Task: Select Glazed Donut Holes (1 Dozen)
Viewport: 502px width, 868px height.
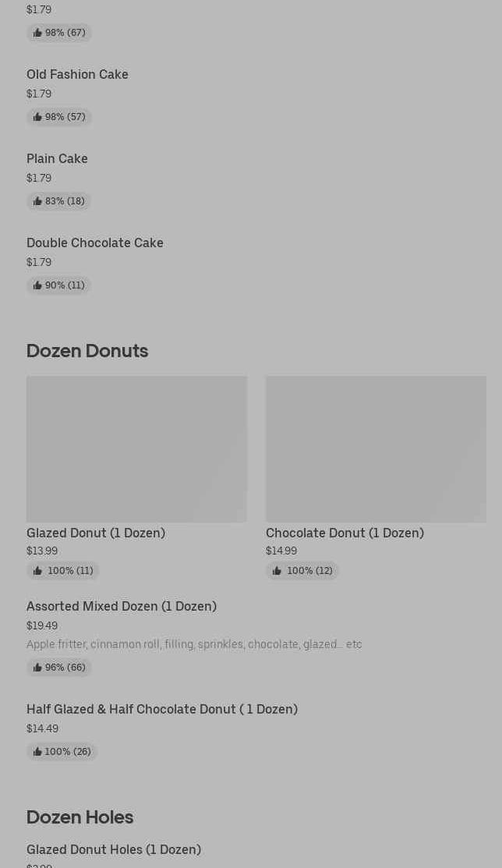Action: pyautogui.click(x=114, y=849)
